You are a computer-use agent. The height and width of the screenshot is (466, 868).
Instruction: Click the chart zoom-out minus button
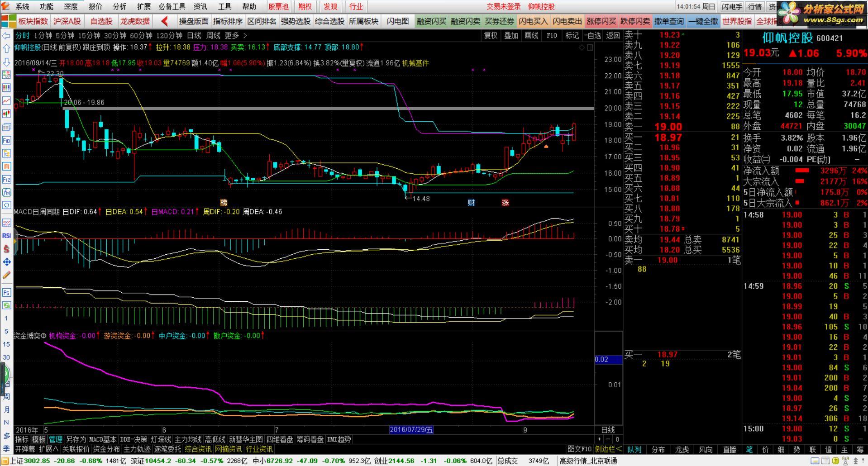608,439
